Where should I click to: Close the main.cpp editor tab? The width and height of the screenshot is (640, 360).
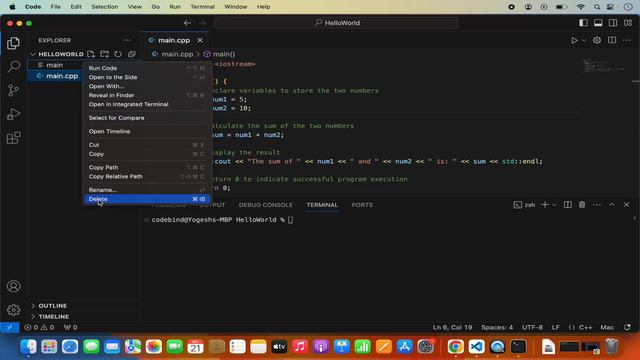200,40
